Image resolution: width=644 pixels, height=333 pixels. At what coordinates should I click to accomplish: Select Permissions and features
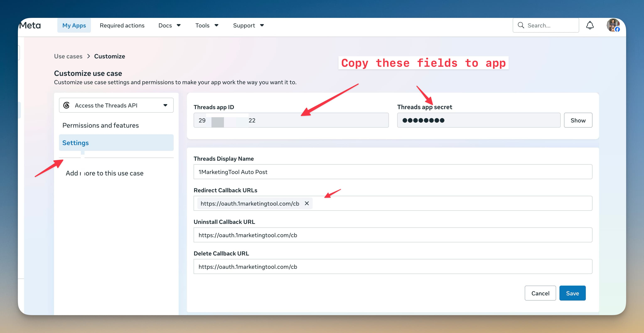(101, 125)
